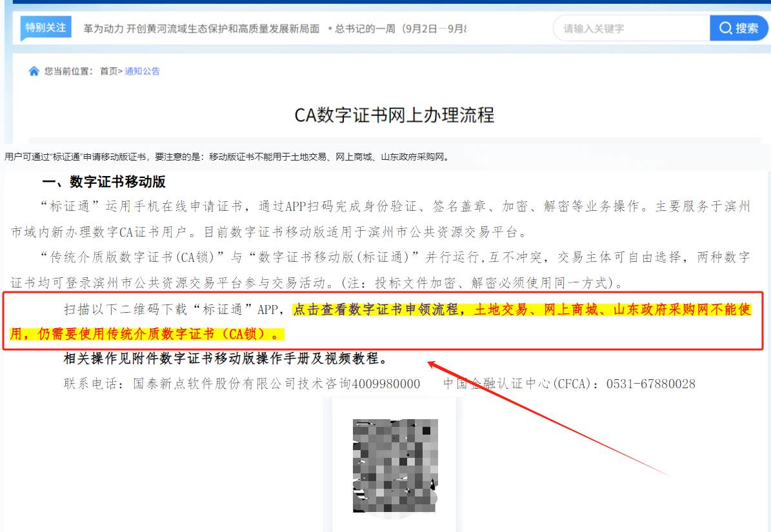This screenshot has height=532, width=771.
Task: Click the CFCA phone number 0531-67880028
Action: click(650, 384)
